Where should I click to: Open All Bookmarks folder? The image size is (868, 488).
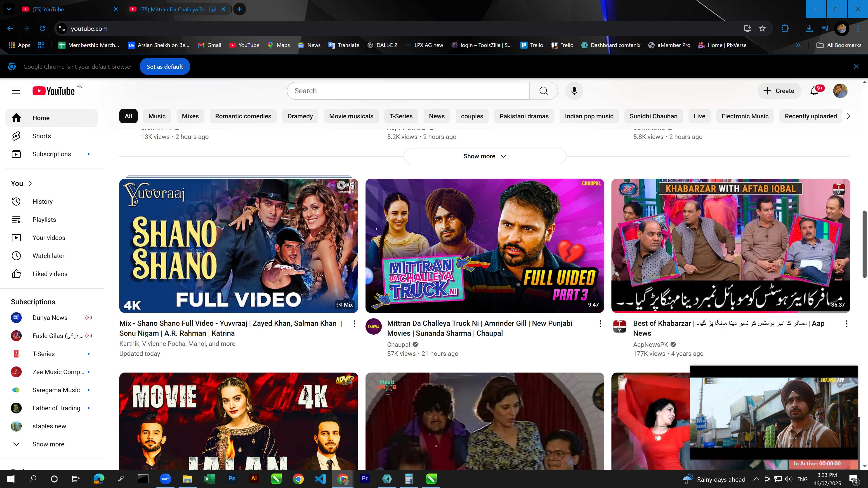839,45
